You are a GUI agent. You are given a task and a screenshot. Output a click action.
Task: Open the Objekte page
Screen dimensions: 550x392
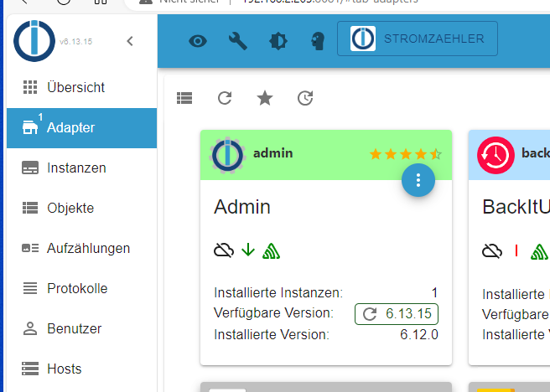[81, 208]
